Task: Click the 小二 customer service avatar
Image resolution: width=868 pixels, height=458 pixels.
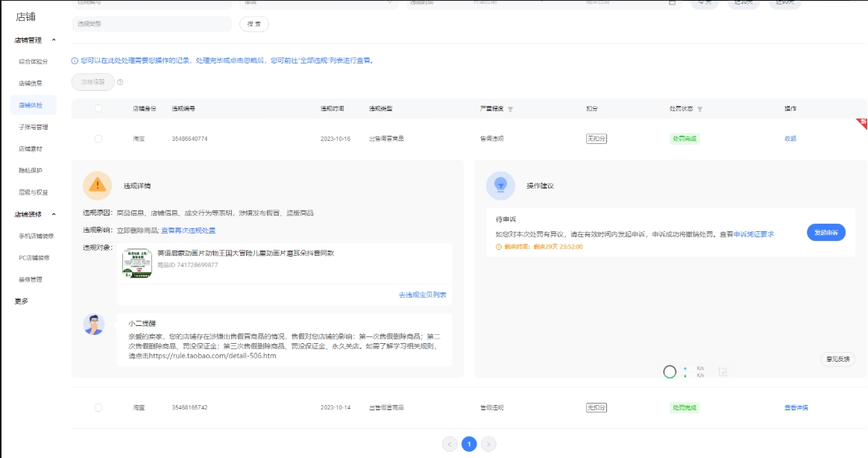Action: coord(94,324)
